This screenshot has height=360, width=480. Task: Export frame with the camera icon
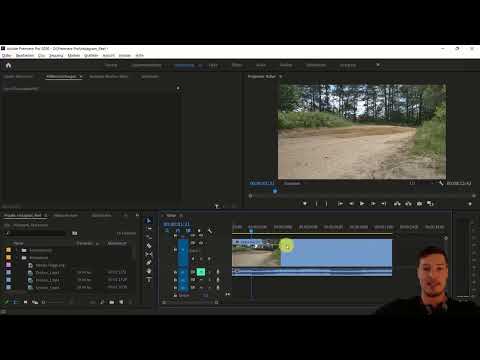click(x=419, y=203)
